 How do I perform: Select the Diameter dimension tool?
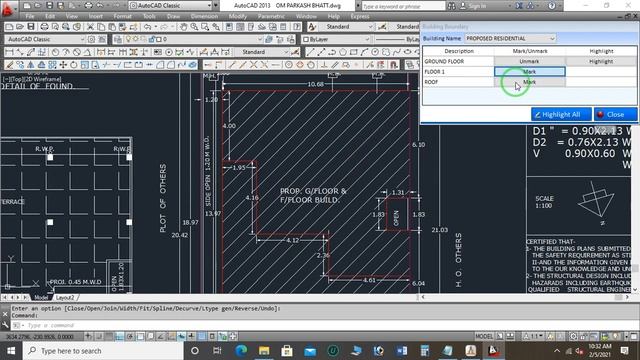77,52
